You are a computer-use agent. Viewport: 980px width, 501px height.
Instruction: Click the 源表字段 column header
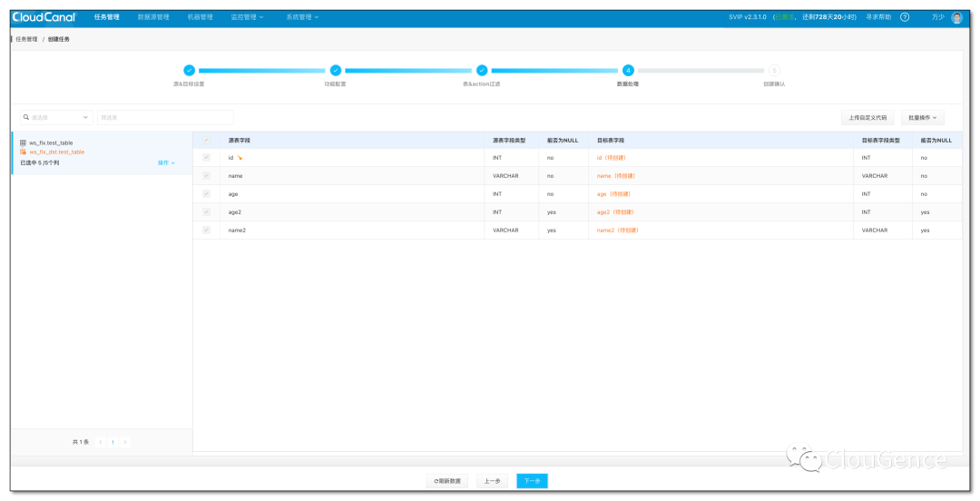pos(240,140)
